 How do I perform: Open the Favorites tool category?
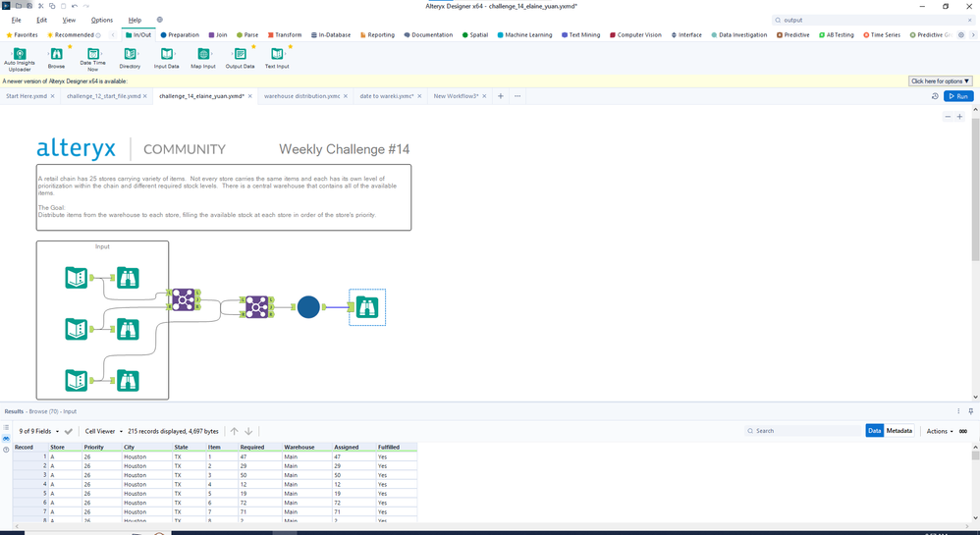pyautogui.click(x=22, y=35)
